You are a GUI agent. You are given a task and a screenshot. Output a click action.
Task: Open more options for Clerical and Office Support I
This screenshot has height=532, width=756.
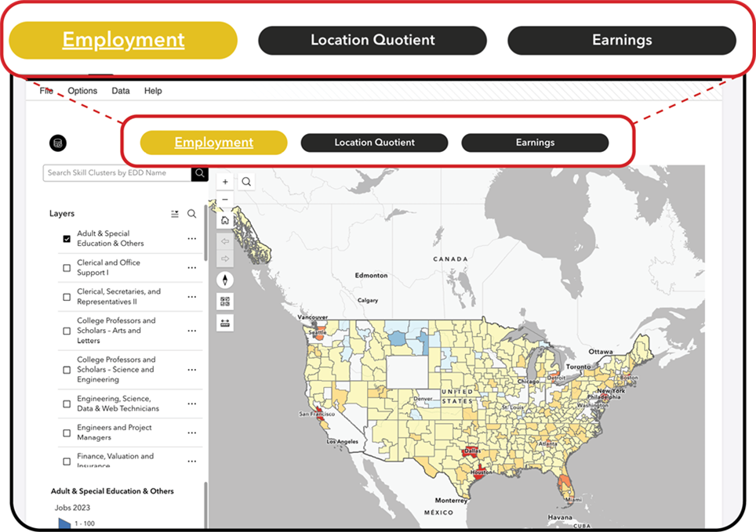tap(191, 268)
